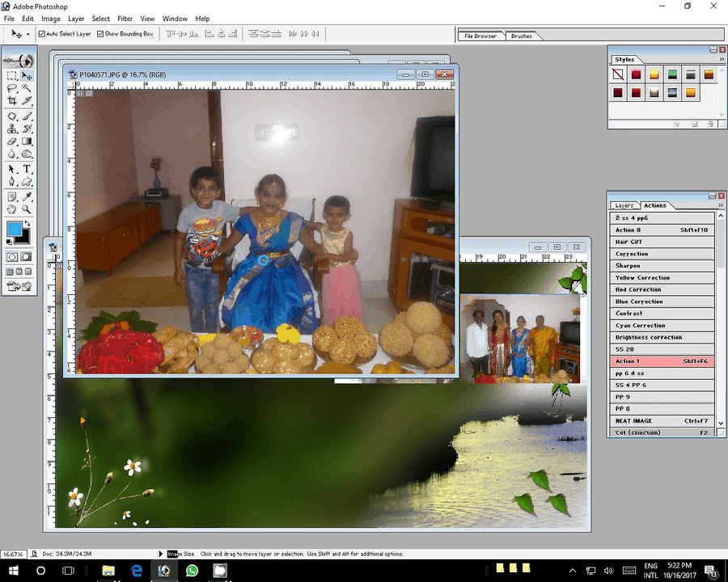The height and width of the screenshot is (582, 728).
Task: Toggle the Show Bounding Box checkbox
Action: pos(100,34)
